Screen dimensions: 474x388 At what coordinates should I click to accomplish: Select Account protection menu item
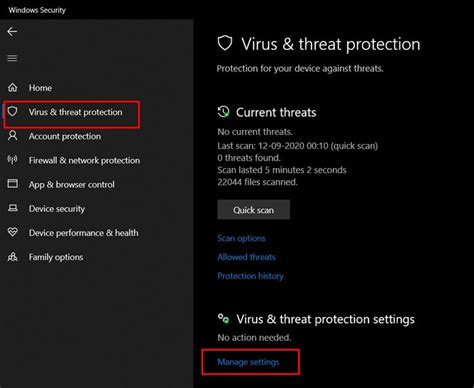click(x=65, y=136)
